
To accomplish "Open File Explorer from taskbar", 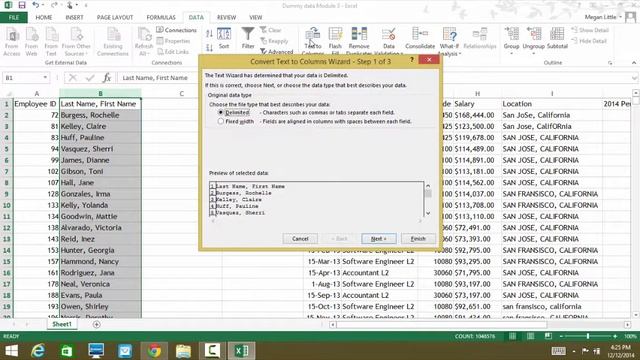I will (183, 351).
